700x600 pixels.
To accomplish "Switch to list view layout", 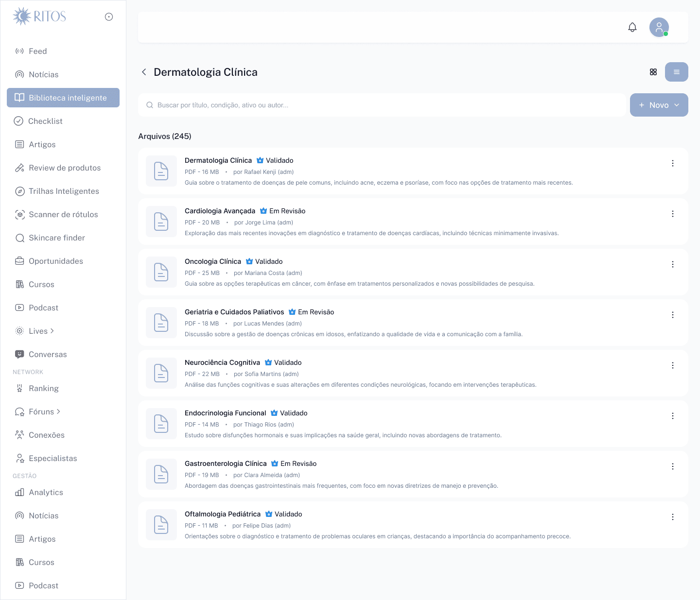I will [677, 72].
